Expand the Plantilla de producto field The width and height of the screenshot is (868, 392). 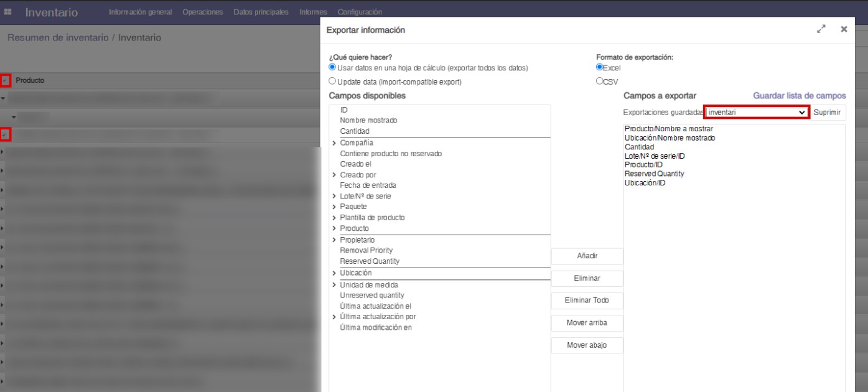point(334,218)
